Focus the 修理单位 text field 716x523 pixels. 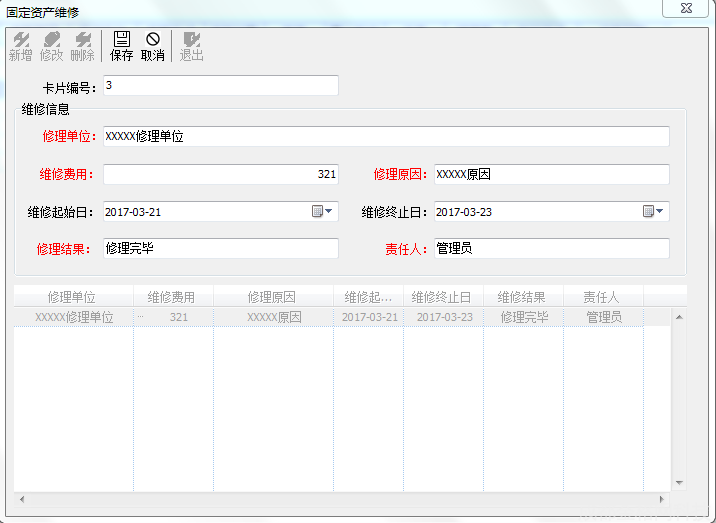click(x=385, y=136)
